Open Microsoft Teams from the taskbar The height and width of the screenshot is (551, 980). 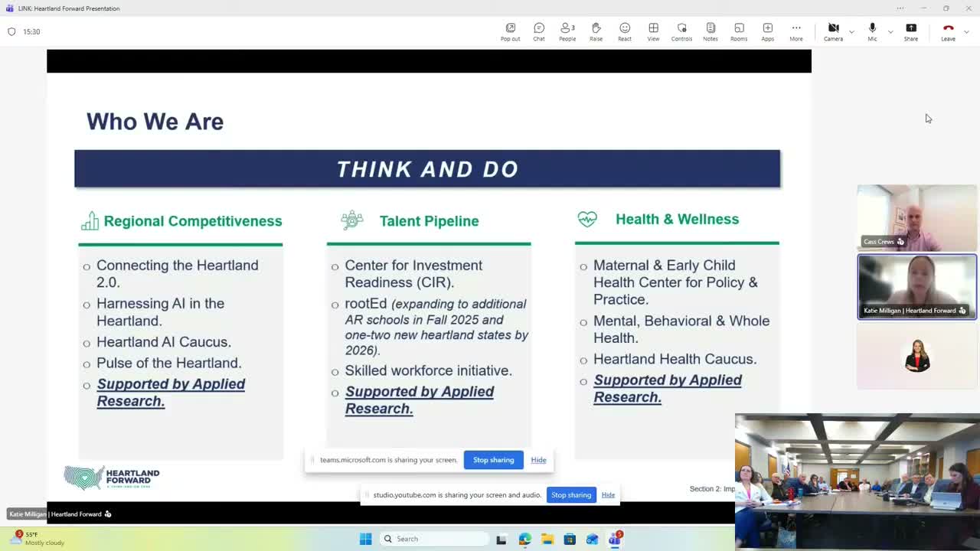click(615, 539)
